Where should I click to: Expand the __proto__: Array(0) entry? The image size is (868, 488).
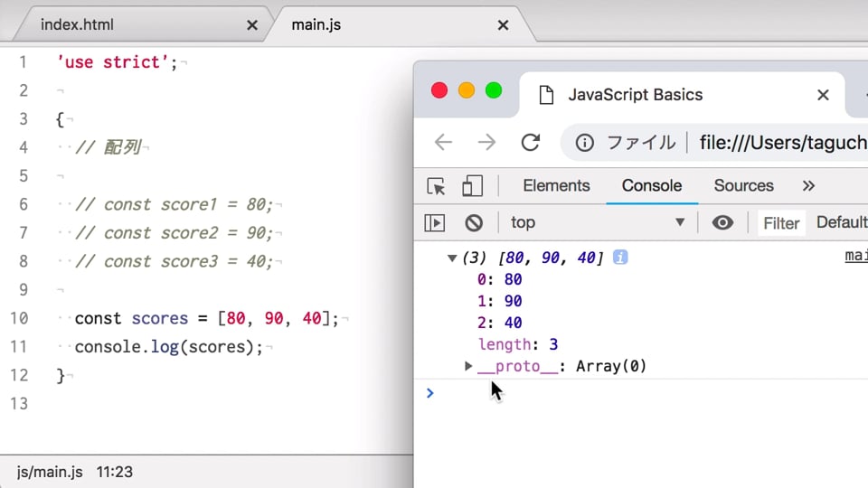pos(467,366)
